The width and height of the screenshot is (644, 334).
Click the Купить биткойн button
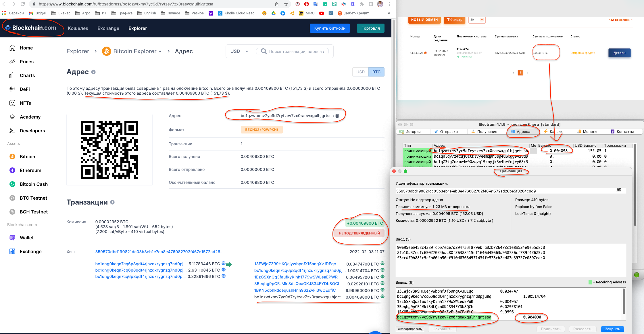[330, 28]
